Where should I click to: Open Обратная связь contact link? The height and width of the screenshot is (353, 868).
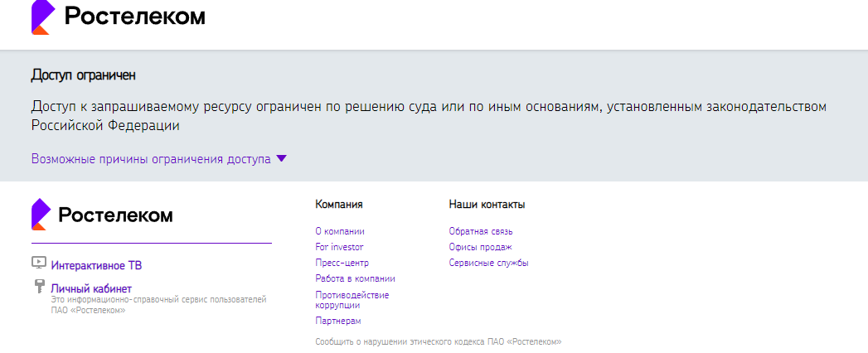click(481, 231)
